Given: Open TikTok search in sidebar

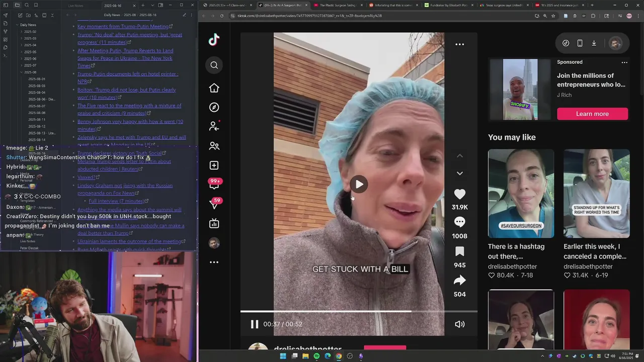Looking at the screenshot, I should click(214, 65).
